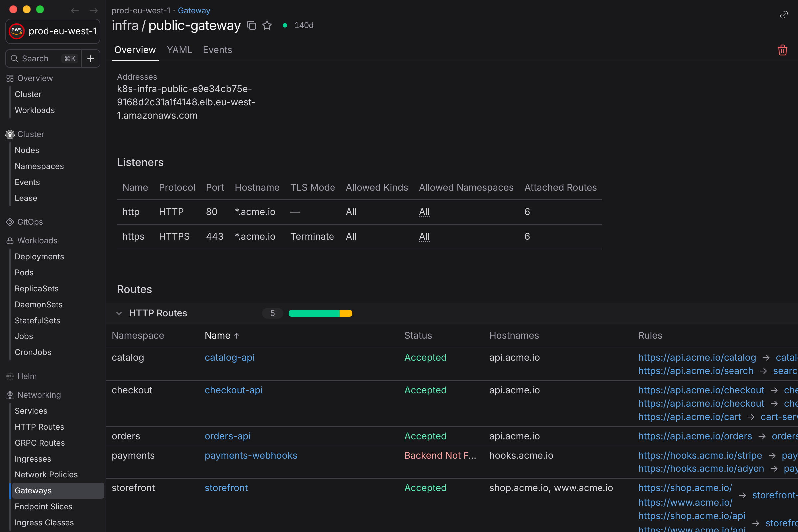Image resolution: width=798 pixels, height=532 pixels.
Task: Click the Backend Not F... status text
Action: coord(440,455)
